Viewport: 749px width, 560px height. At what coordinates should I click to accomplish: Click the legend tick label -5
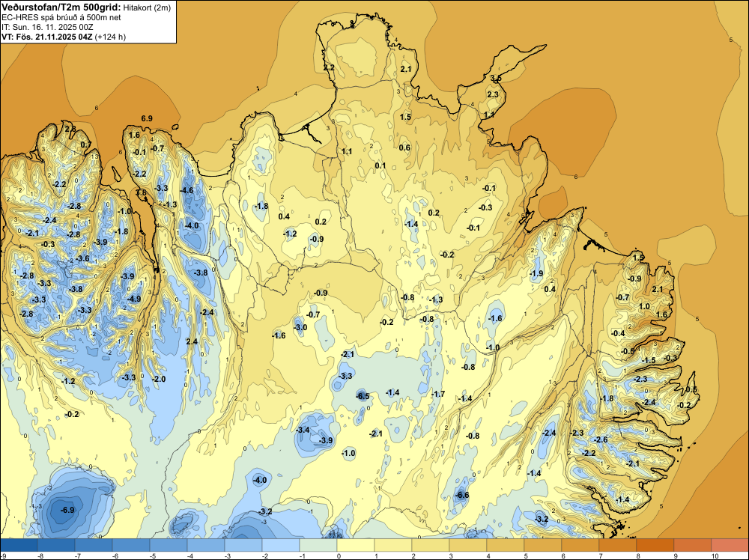coord(153,556)
